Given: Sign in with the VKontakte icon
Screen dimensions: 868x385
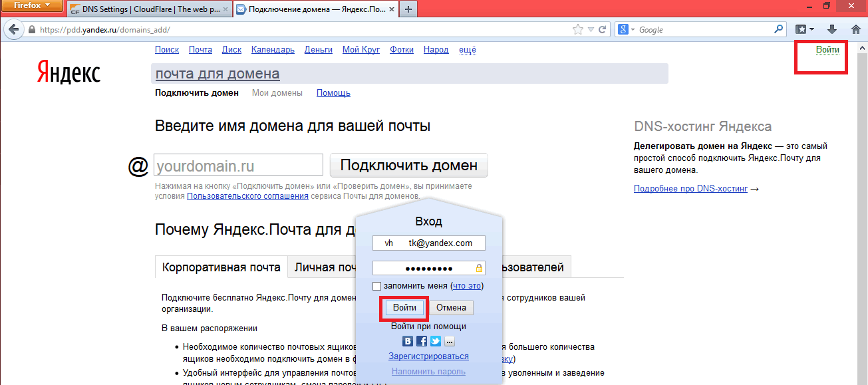Looking at the screenshot, I should [x=408, y=342].
